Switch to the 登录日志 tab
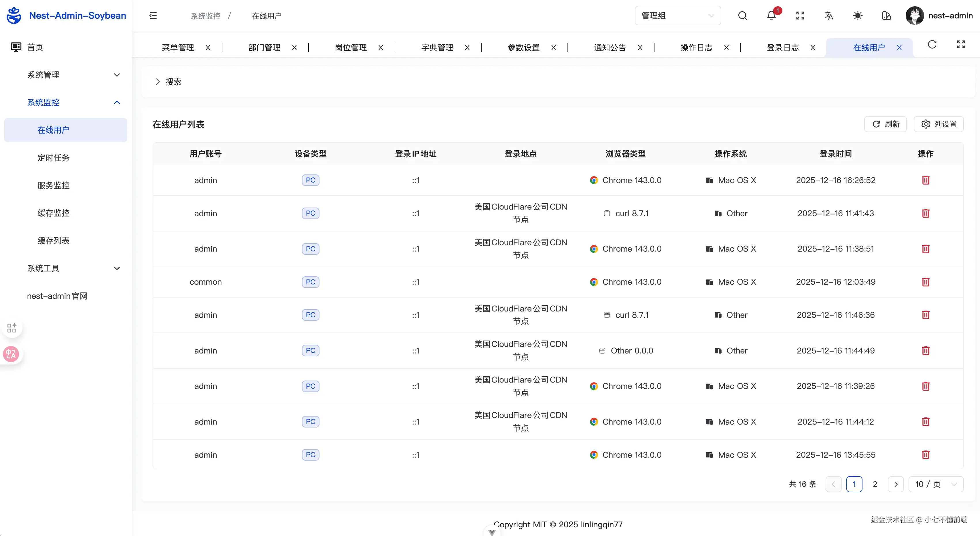Viewport: 980px width, 536px height. coord(783,47)
